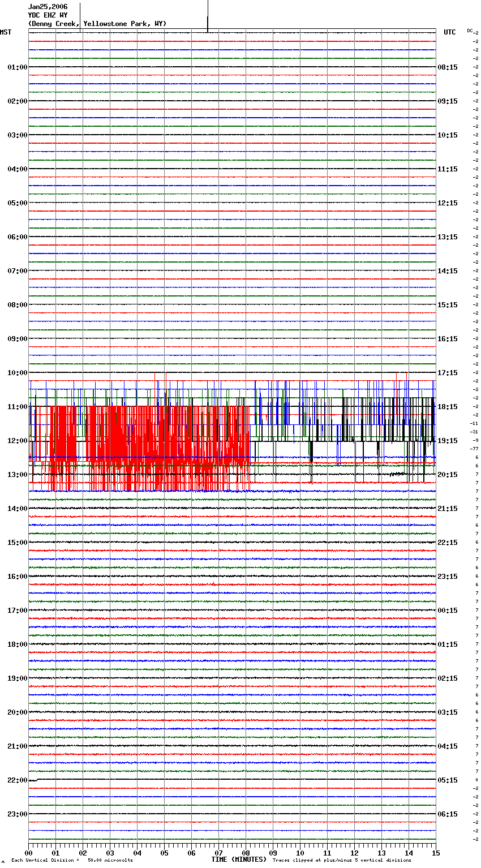Click the '-11' DC offset value
This screenshot has width=481, height=868.
pos(474,423)
